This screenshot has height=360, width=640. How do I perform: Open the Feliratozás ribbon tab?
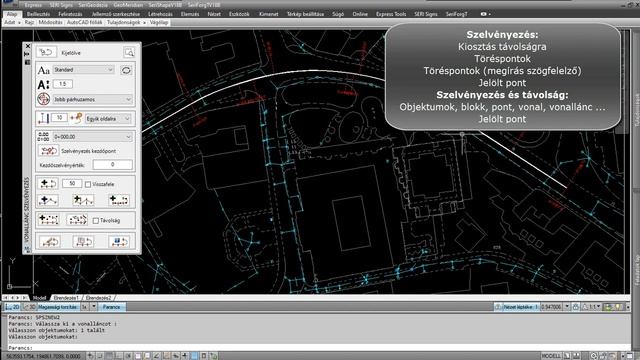click(x=71, y=14)
